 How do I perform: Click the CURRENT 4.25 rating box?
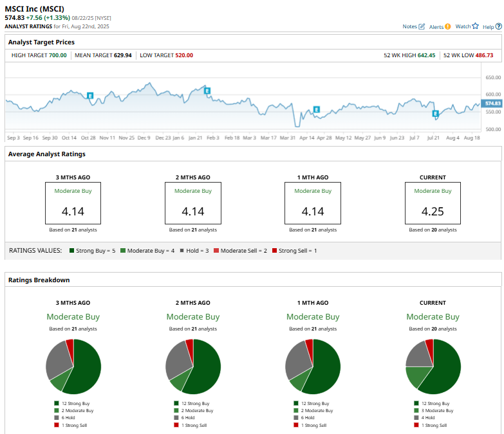433,203
